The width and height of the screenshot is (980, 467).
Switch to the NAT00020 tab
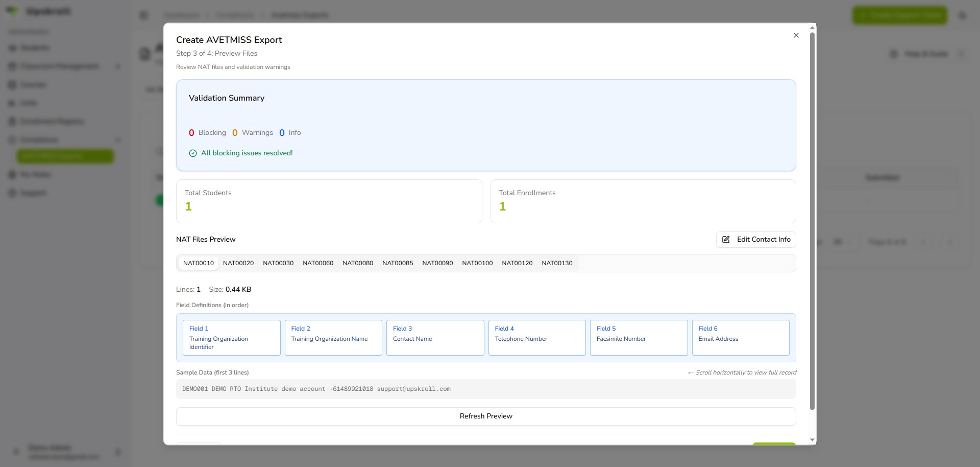coord(238,263)
